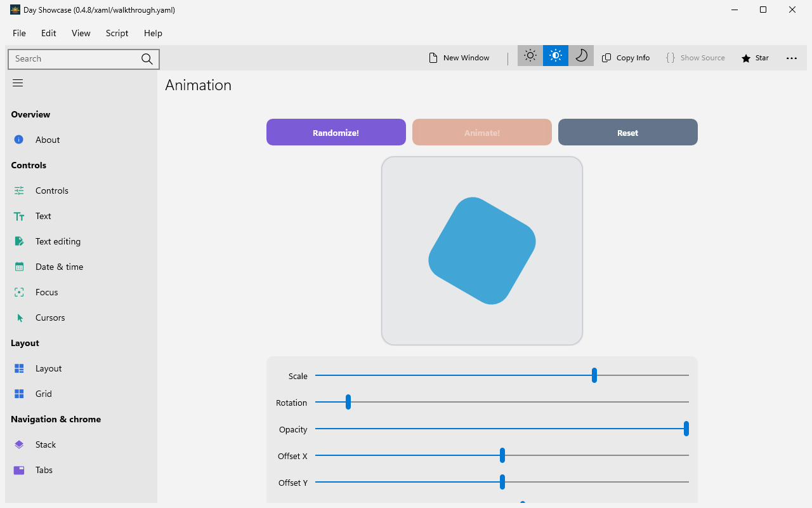Click the Tabs window icon
812x508 pixels.
click(19, 470)
